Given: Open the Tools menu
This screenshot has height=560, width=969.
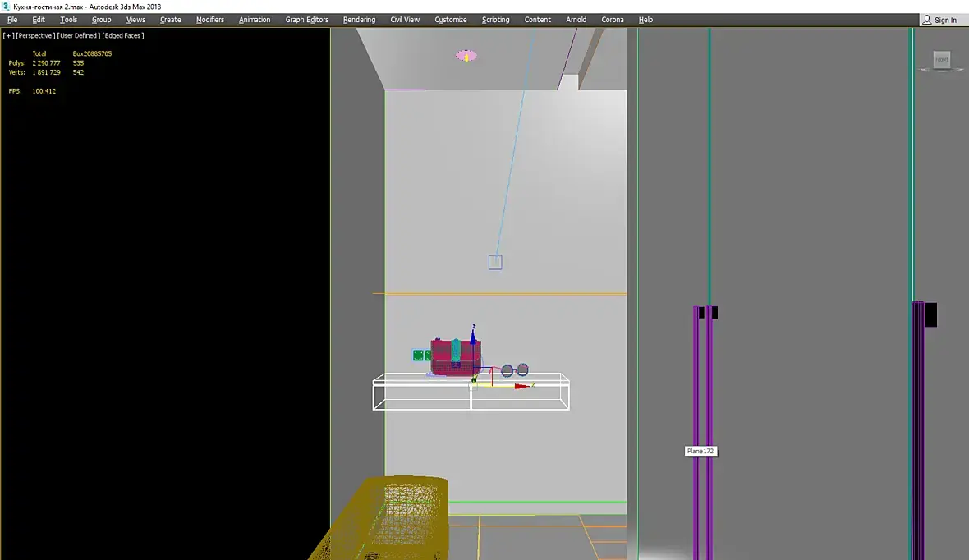Looking at the screenshot, I should coord(69,20).
